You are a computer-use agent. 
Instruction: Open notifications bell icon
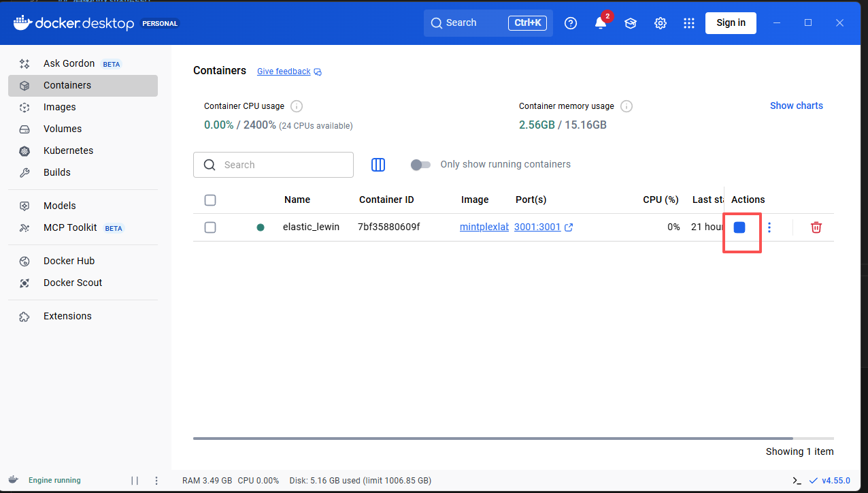point(600,23)
